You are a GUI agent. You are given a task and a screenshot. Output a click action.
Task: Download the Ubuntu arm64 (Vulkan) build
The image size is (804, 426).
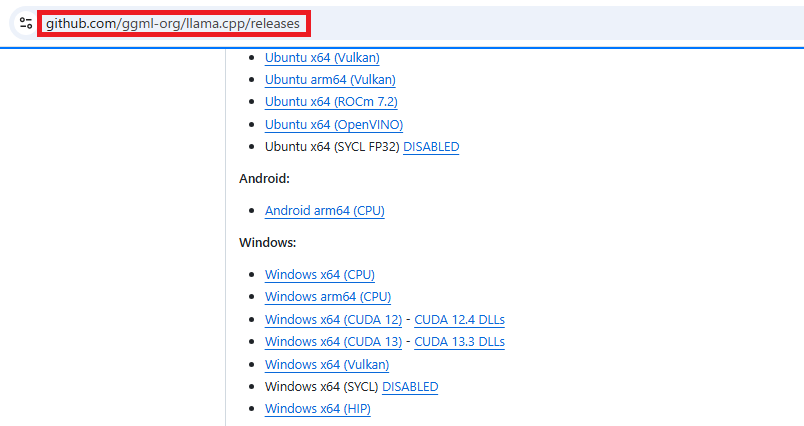[x=330, y=80]
